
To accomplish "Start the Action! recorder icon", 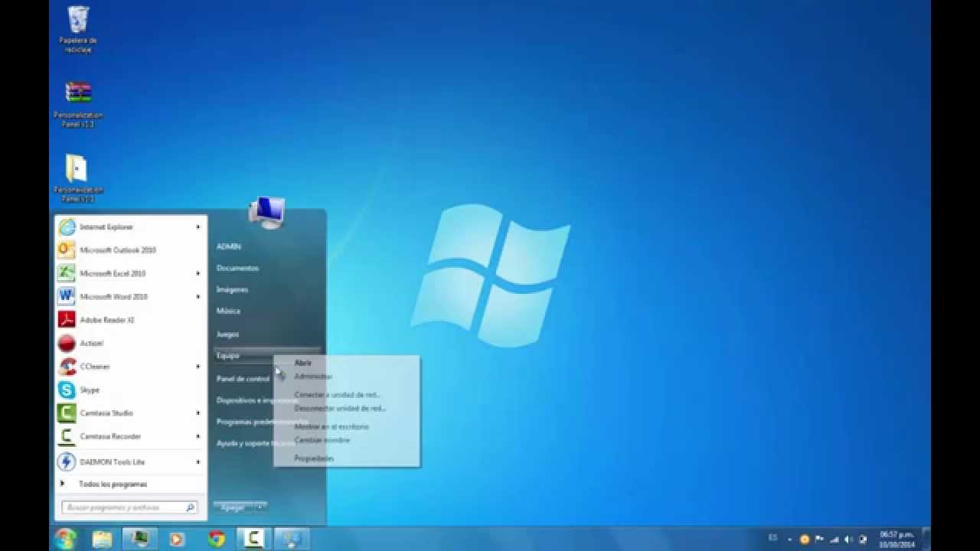I will pos(67,343).
